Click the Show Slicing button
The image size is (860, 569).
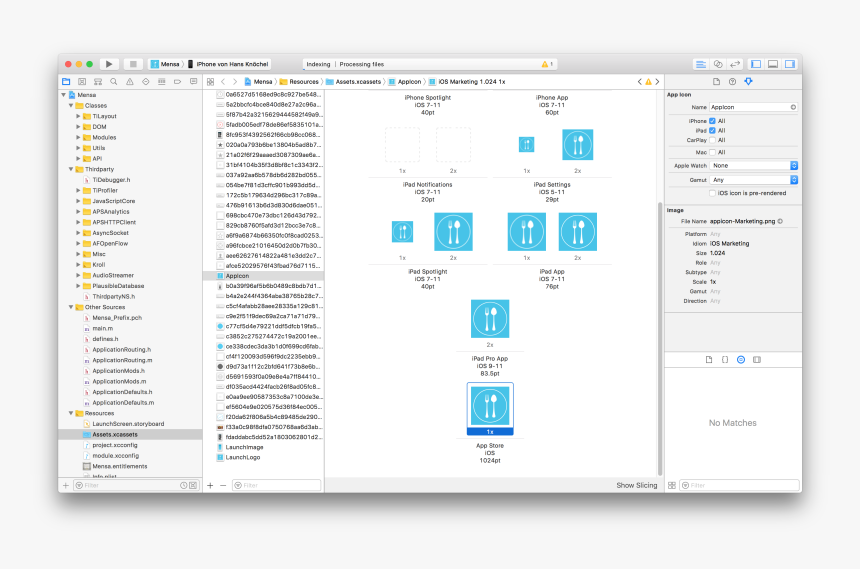636,485
